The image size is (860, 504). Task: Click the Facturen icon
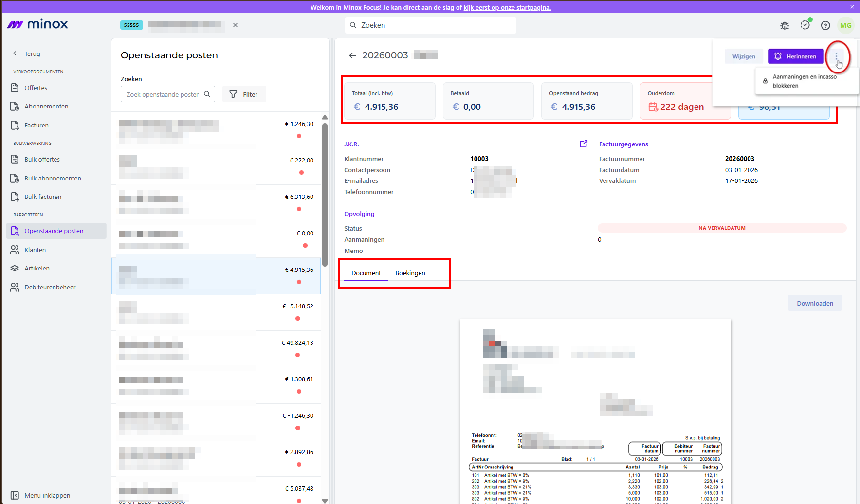[15, 126]
